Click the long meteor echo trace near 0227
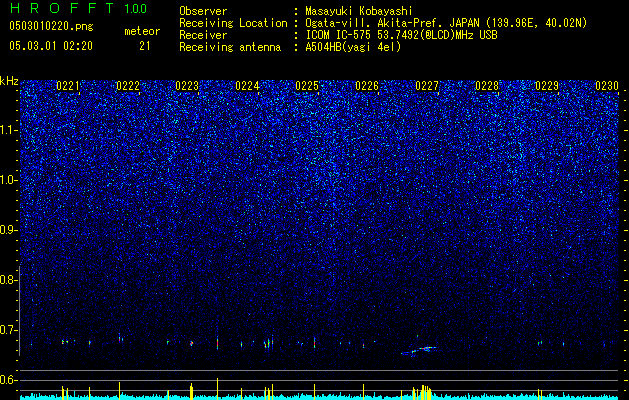 coord(419,351)
